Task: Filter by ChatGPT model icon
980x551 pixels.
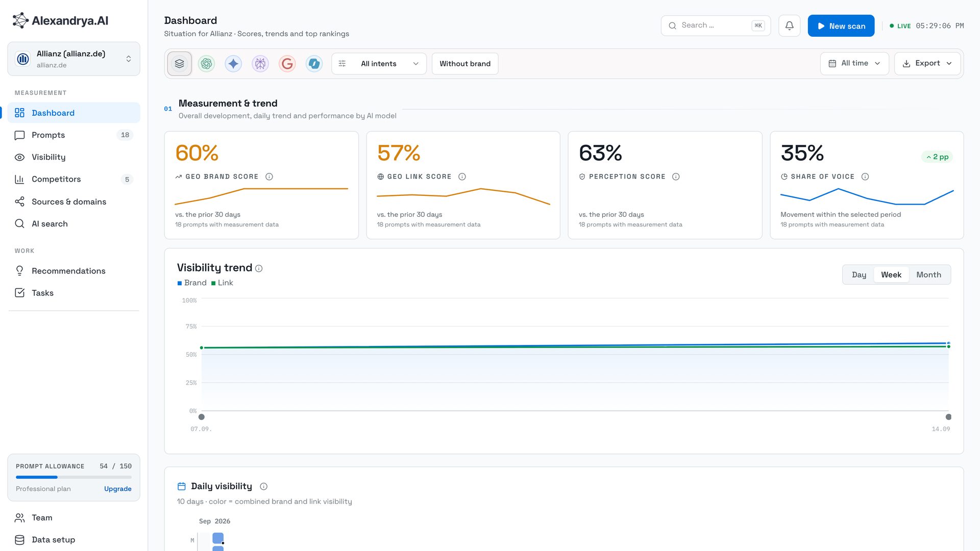Action: pos(206,64)
